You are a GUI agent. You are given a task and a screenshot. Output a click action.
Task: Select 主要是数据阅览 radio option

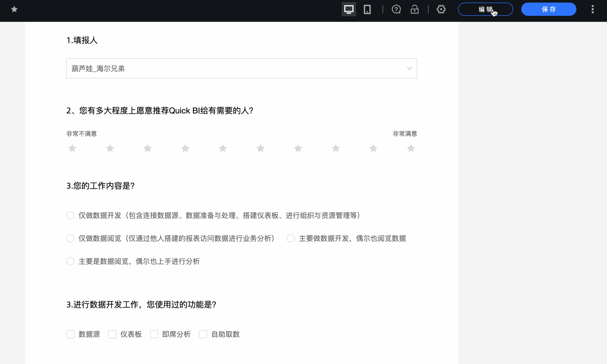(70, 261)
